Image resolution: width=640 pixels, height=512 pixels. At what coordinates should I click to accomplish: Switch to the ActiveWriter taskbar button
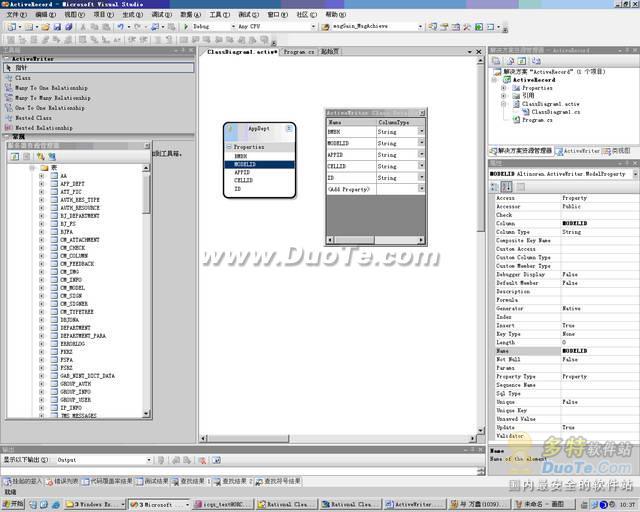(x=414, y=505)
